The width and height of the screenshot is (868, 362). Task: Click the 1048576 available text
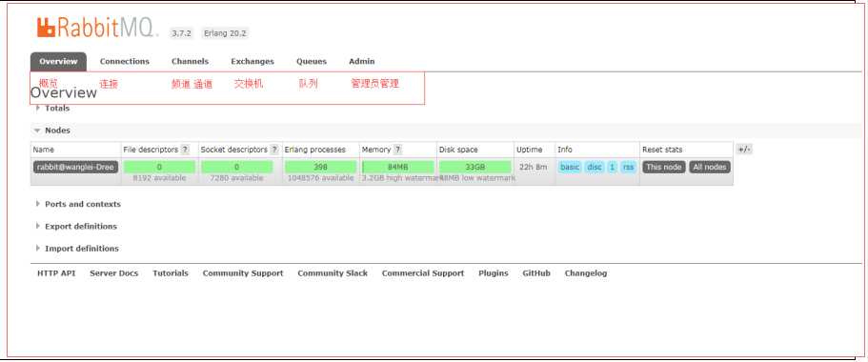coord(320,178)
